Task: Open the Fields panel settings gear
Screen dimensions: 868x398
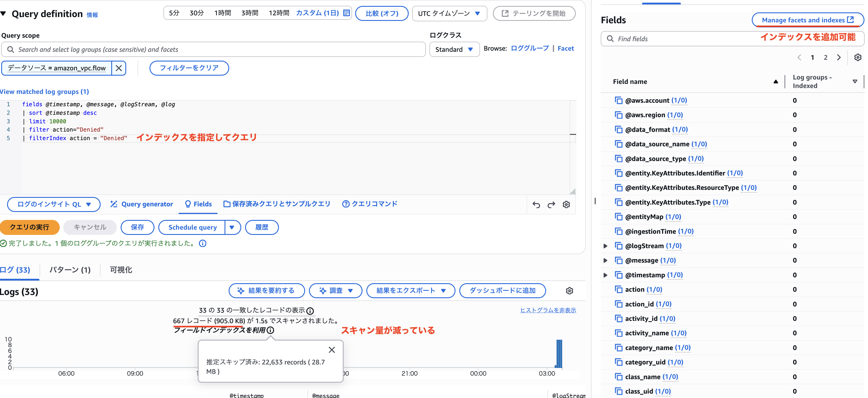Action: pyautogui.click(x=857, y=57)
